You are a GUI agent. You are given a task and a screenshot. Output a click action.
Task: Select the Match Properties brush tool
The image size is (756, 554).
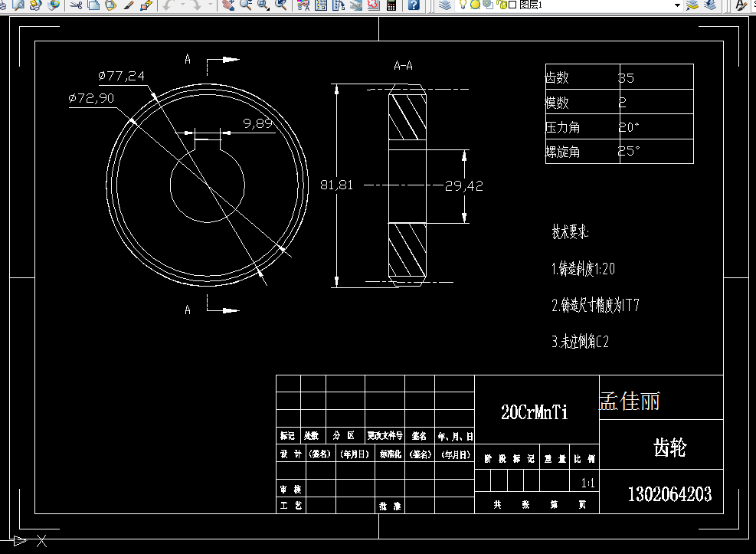click(128, 5)
